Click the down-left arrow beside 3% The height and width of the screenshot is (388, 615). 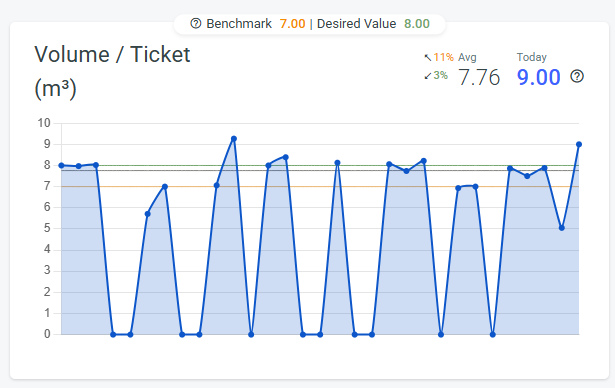coord(428,76)
